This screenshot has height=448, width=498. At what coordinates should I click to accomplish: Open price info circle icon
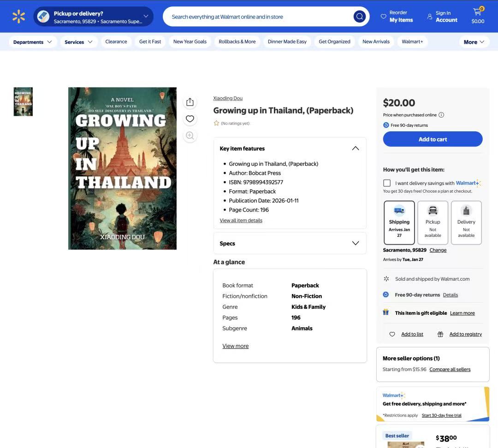441,115
